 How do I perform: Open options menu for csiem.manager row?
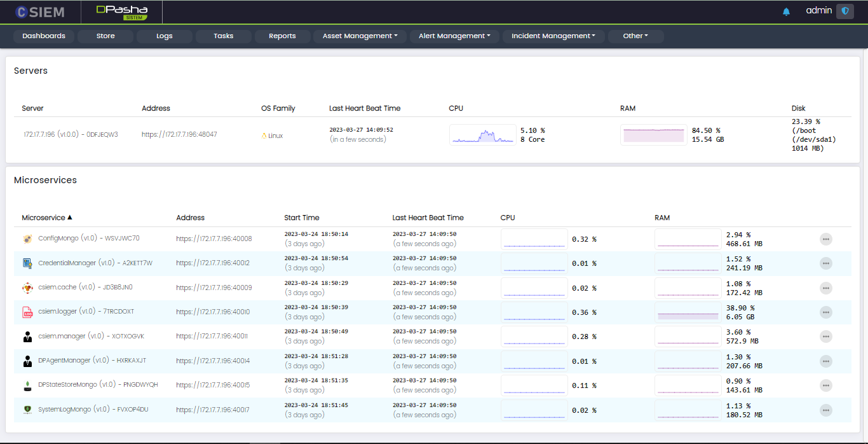[x=825, y=336]
